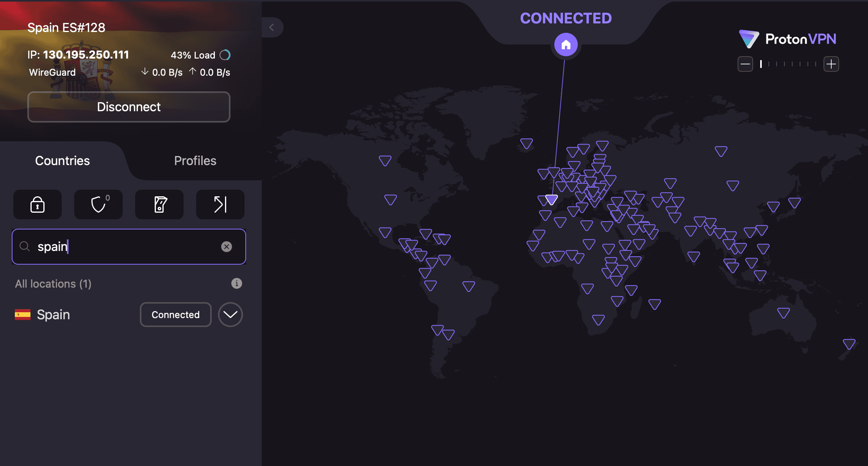Zoom in the map with plus button
This screenshot has height=466, width=868.
(x=831, y=64)
